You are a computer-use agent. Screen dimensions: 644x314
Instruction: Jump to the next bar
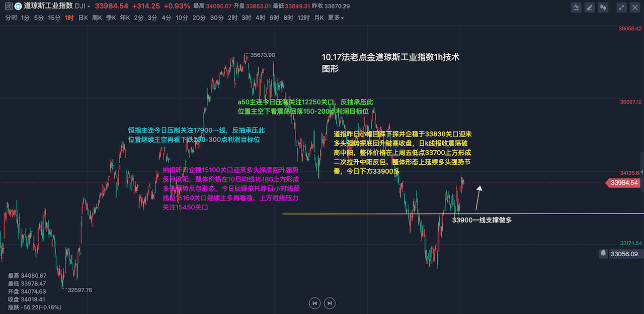pos(330,303)
